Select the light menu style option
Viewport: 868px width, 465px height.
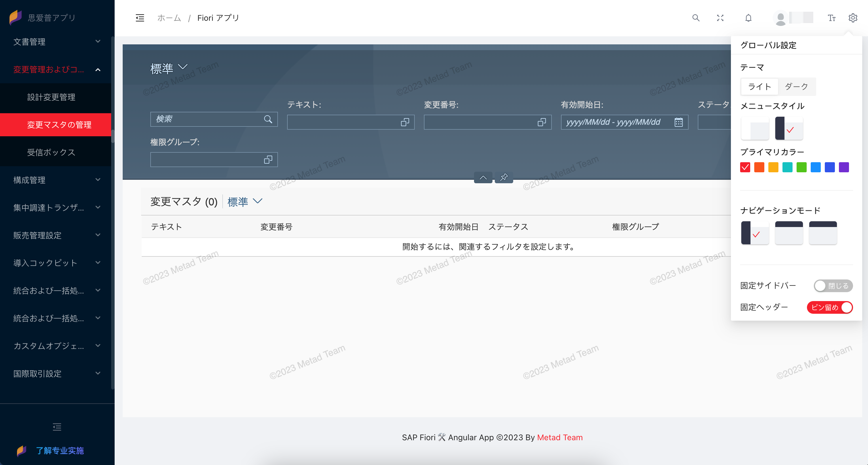tap(755, 128)
